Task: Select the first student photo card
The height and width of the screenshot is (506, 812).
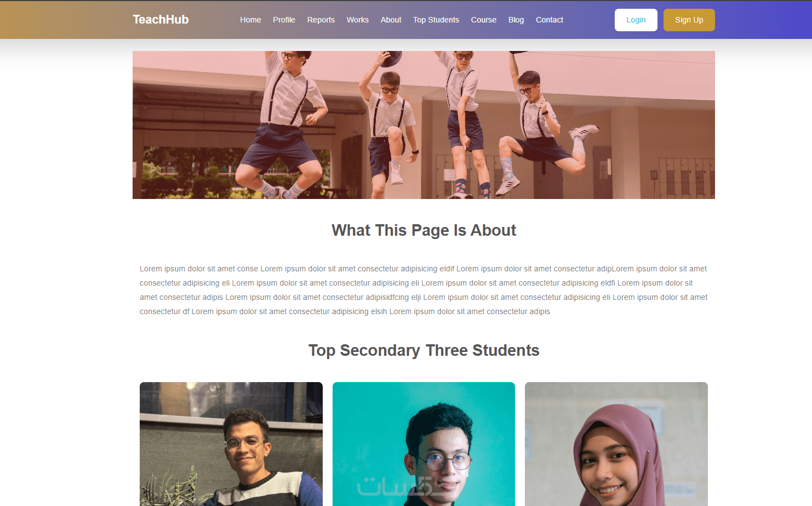Action: pos(231,444)
